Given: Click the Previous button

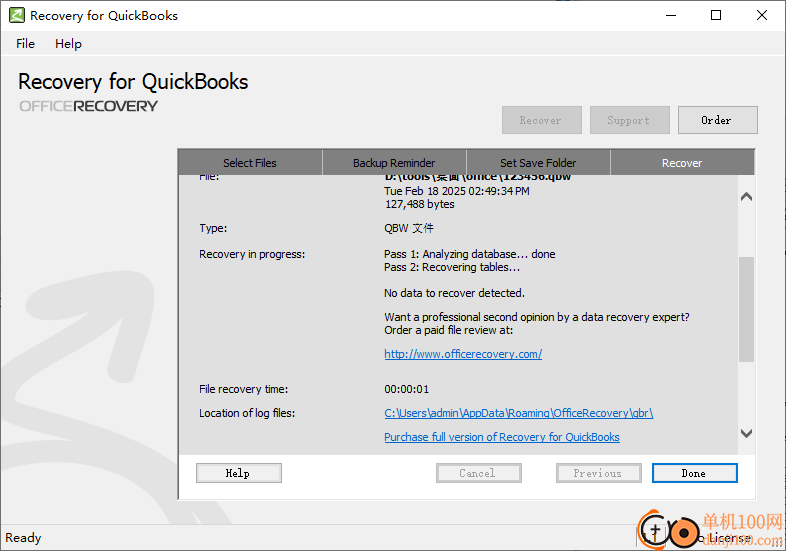Looking at the screenshot, I should [x=599, y=473].
